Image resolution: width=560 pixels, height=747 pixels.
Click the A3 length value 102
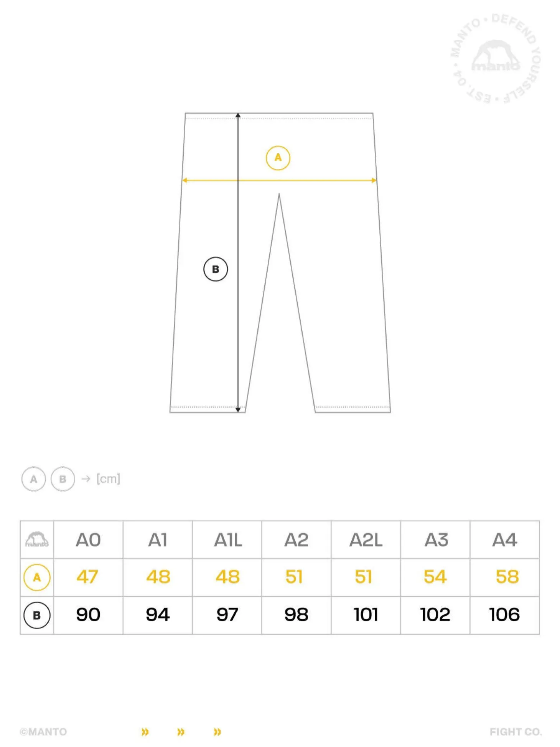pos(435,615)
